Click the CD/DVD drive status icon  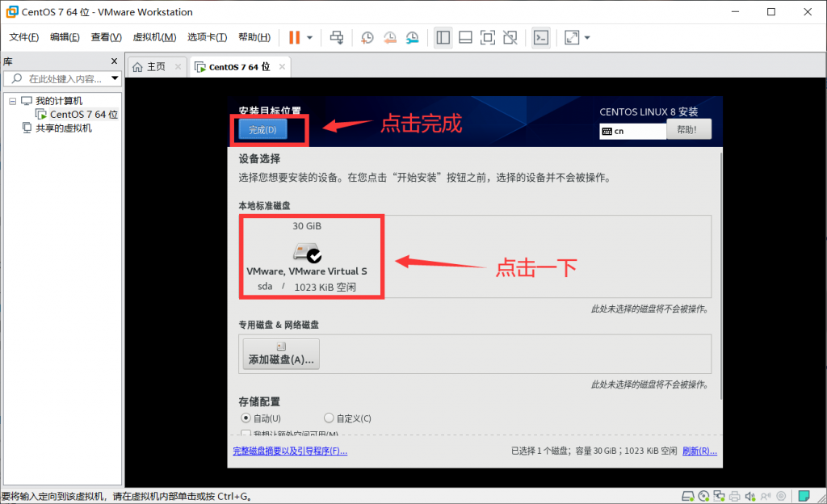point(703,496)
